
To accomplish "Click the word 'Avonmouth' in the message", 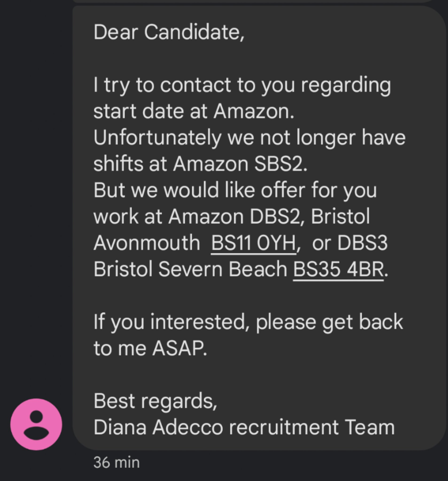I will click(x=147, y=243).
